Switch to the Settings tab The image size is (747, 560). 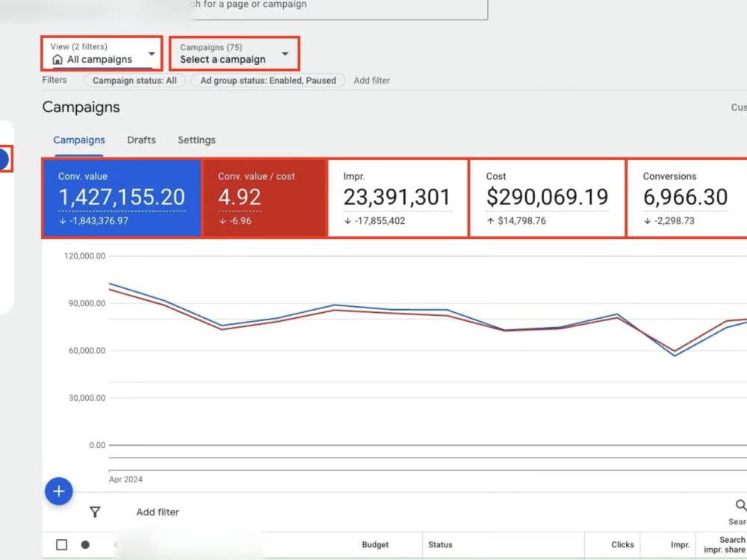[196, 140]
